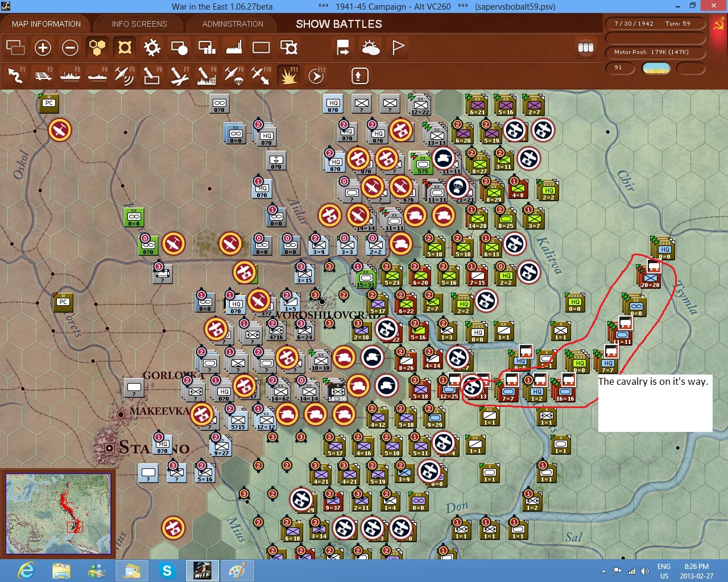Click the rectangle with gear icon
The image size is (728, 582).
point(289,48)
